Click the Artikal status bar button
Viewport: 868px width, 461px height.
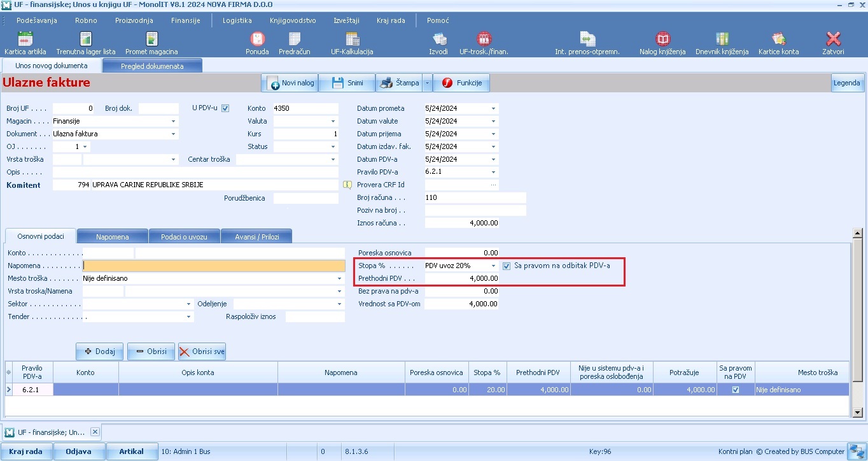pyautogui.click(x=131, y=451)
